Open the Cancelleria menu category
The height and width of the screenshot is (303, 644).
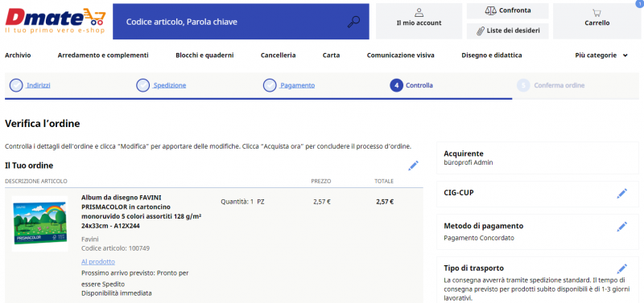(x=278, y=55)
